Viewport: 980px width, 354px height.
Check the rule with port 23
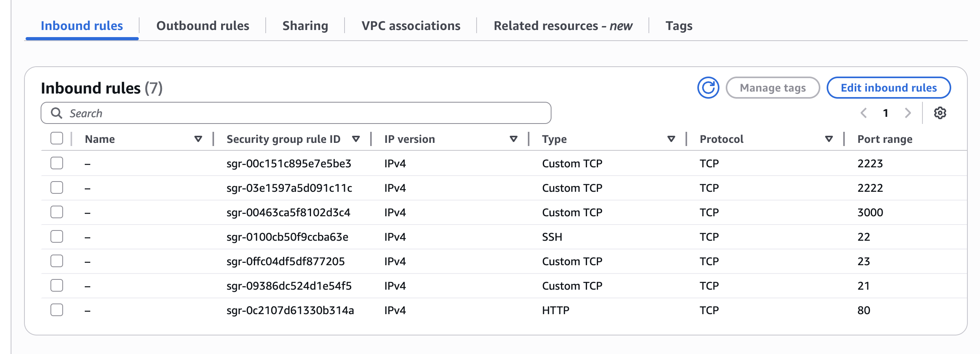tap(57, 261)
